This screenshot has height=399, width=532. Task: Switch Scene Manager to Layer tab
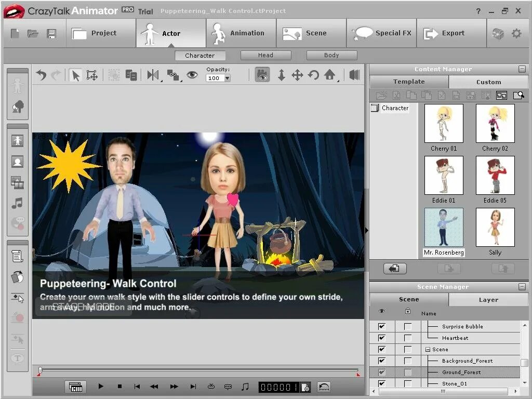488,300
